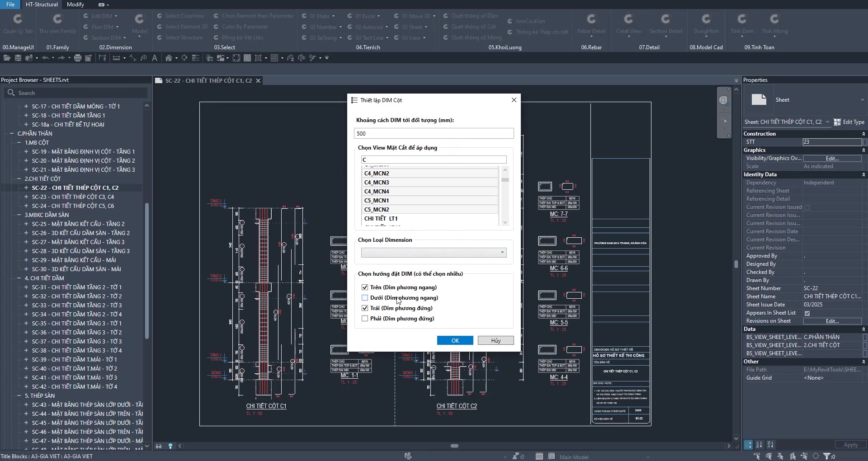Click the Visibility/Graphics Edit... button
The width and height of the screenshot is (868, 461).
coord(832,158)
